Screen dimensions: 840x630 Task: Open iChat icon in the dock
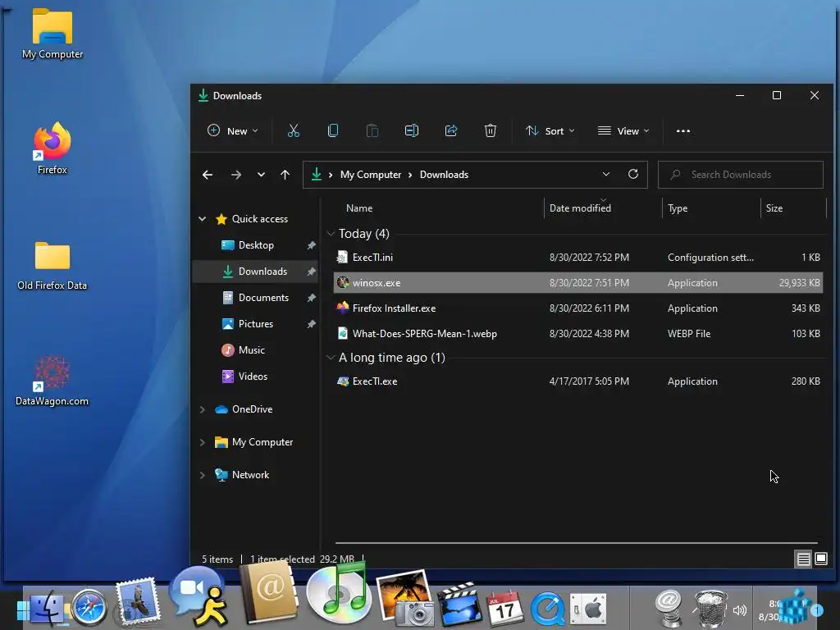[x=199, y=596]
